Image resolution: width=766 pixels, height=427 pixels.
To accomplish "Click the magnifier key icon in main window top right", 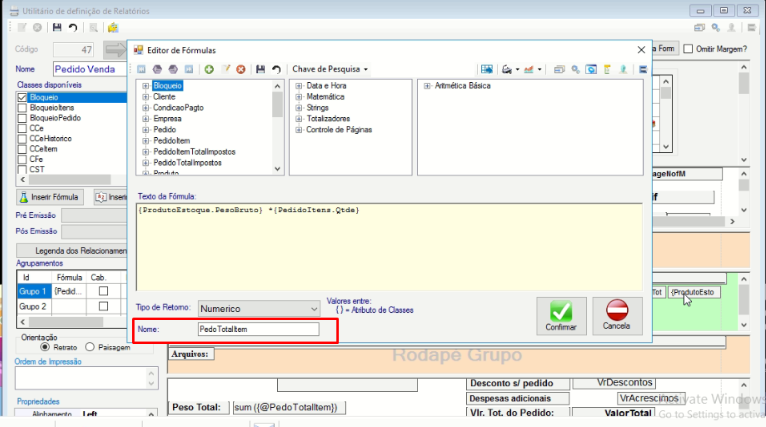I will click(716, 28).
